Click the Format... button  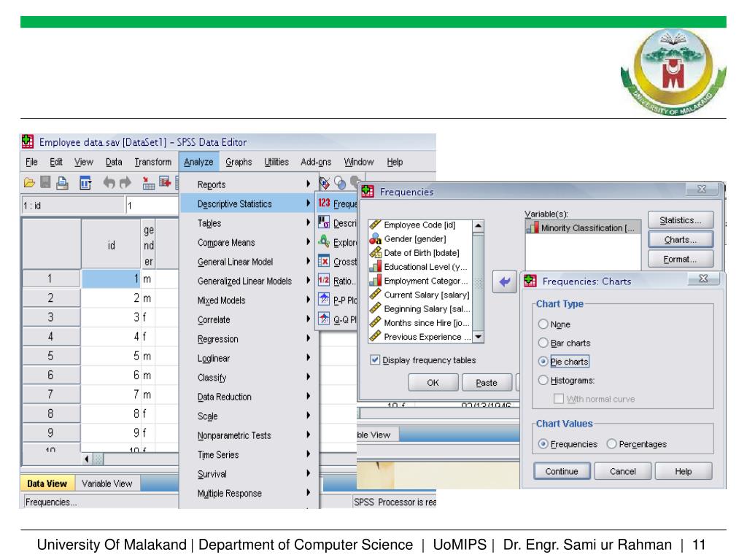pos(681,259)
